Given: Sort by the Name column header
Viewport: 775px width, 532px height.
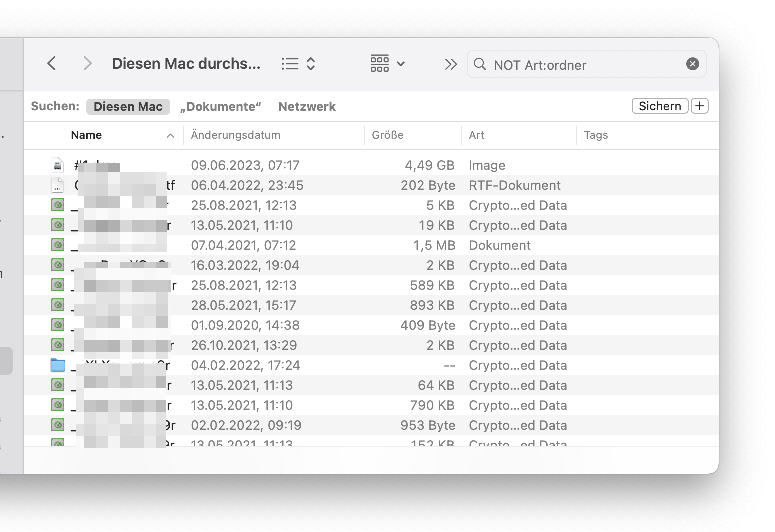Looking at the screenshot, I should click(86, 135).
